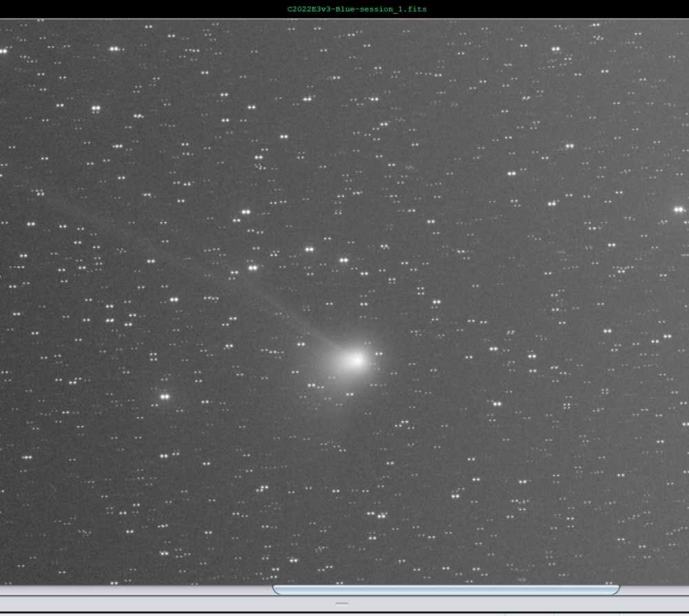Click the C2022E3v3-Blue-session_1.fits file title
Image resolution: width=689 pixels, height=616 pixels.
(356, 9)
